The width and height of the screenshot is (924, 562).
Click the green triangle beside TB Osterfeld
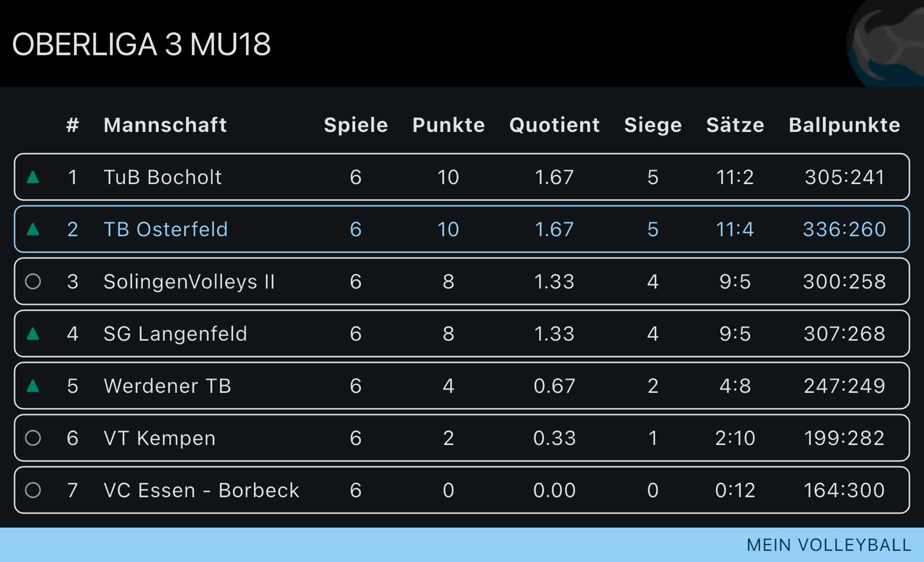(x=32, y=229)
